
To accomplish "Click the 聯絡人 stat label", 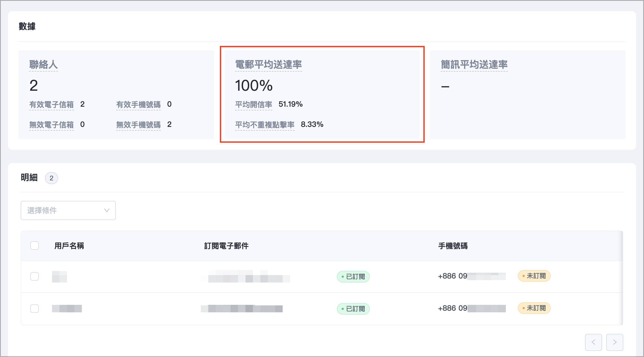I will coord(43,65).
